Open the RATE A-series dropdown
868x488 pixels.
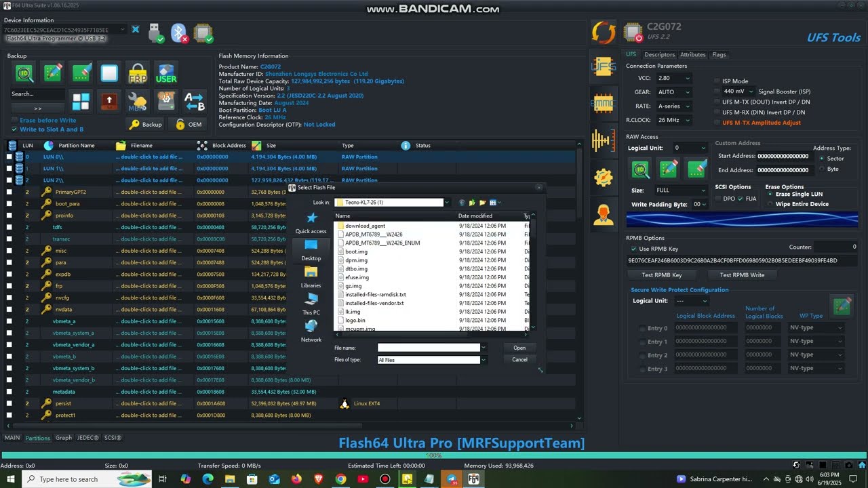click(673, 106)
